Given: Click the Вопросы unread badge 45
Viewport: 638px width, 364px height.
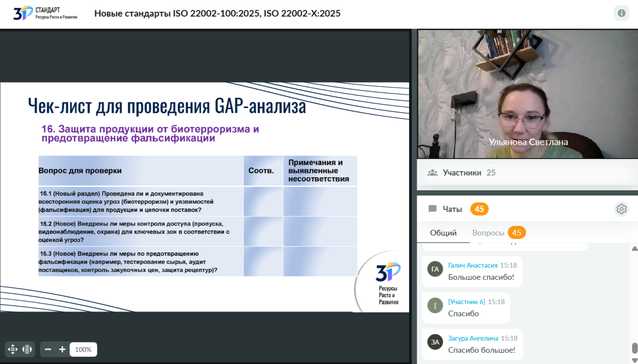Looking at the screenshot, I should (x=517, y=233).
